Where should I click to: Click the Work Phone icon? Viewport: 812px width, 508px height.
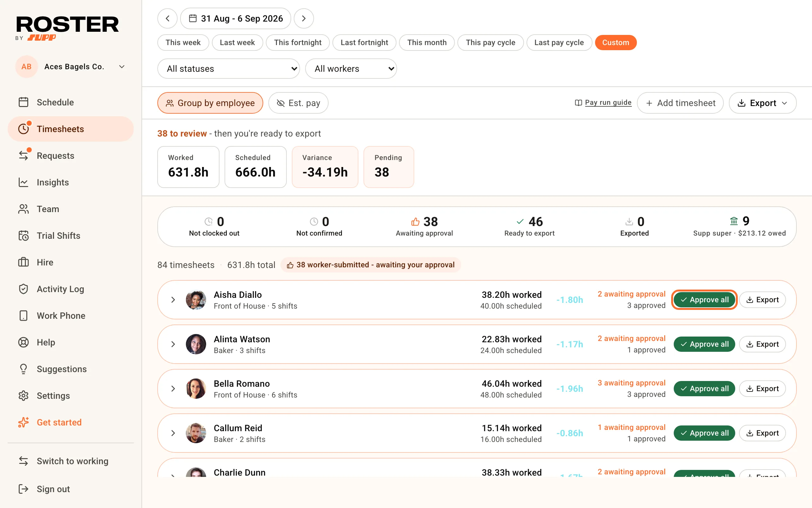[23, 316]
